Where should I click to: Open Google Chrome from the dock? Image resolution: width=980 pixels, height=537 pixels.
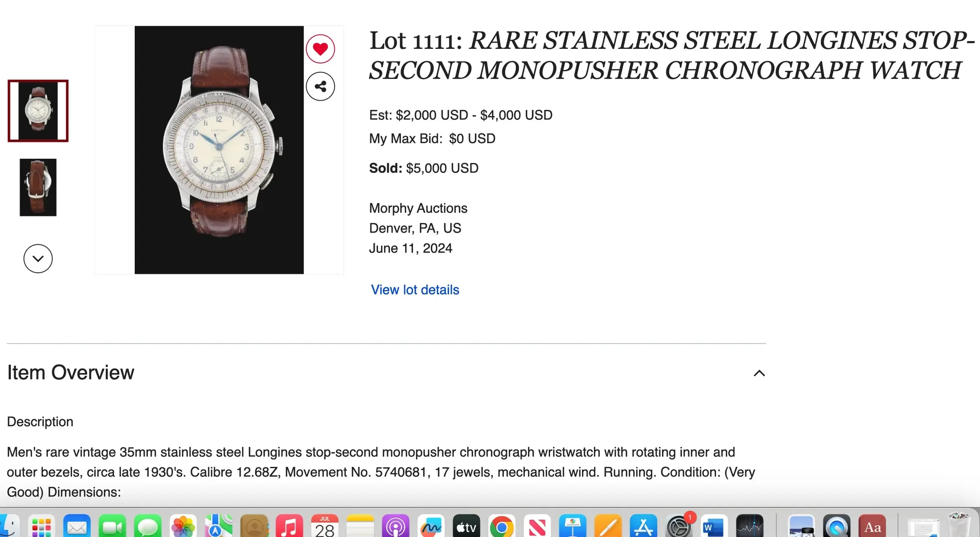[501, 527]
